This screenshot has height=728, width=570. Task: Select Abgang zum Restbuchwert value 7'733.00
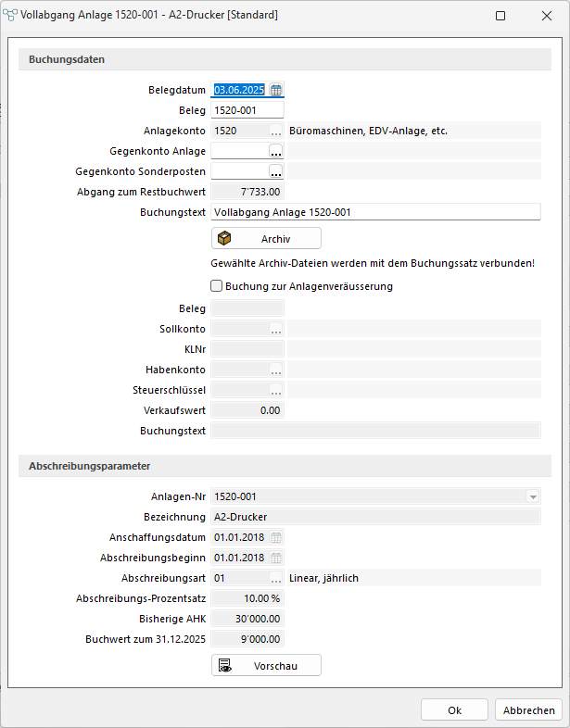(247, 192)
